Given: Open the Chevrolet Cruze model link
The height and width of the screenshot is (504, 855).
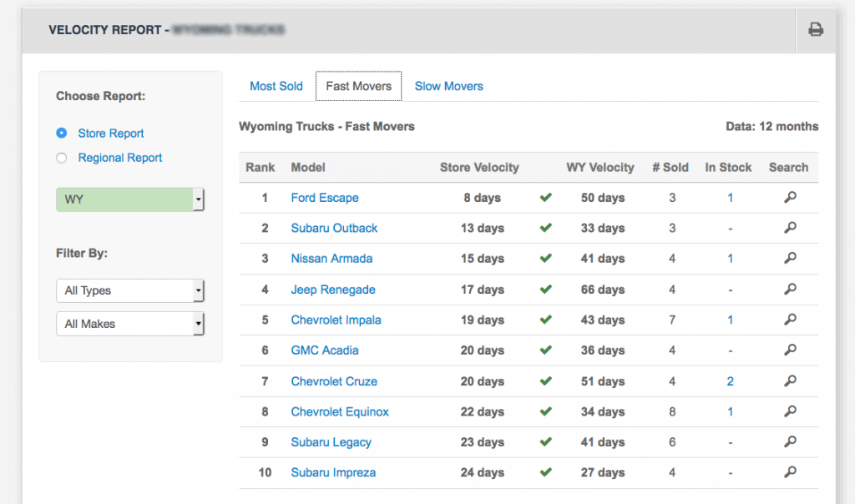Looking at the screenshot, I should click(x=334, y=381).
